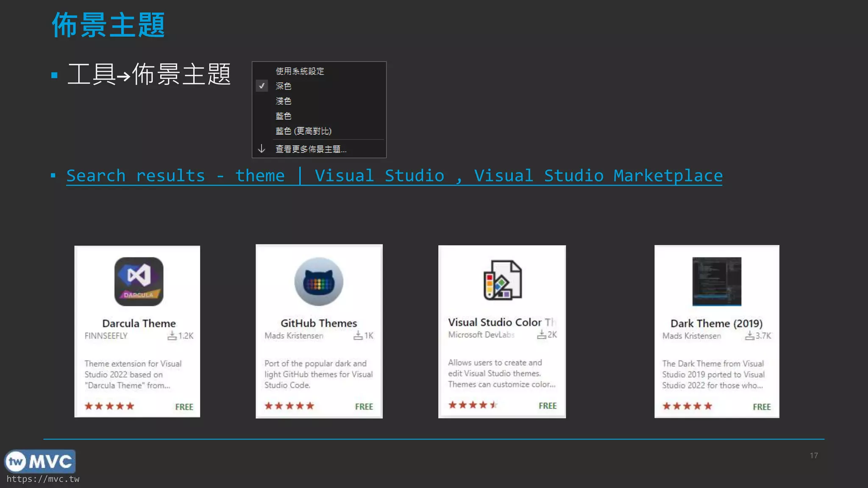Viewport: 868px width, 488px height.
Task: Click the GitHub Themes title
Action: (x=319, y=323)
